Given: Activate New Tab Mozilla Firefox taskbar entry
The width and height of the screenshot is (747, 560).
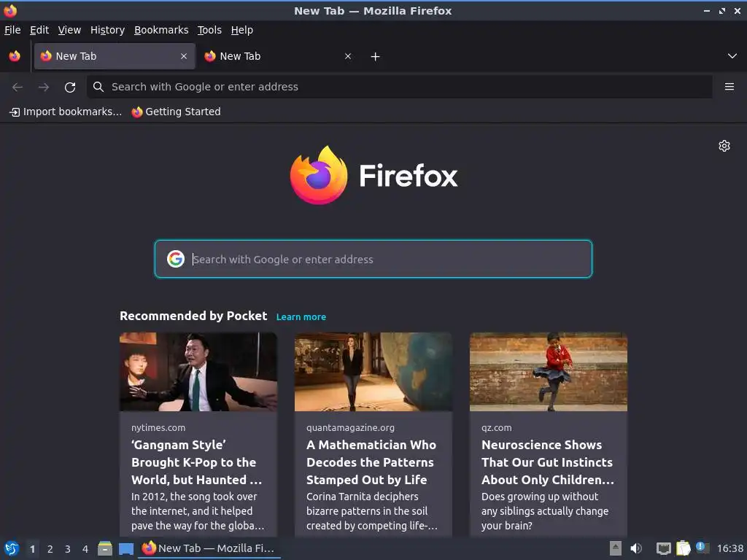Looking at the screenshot, I should point(209,548).
